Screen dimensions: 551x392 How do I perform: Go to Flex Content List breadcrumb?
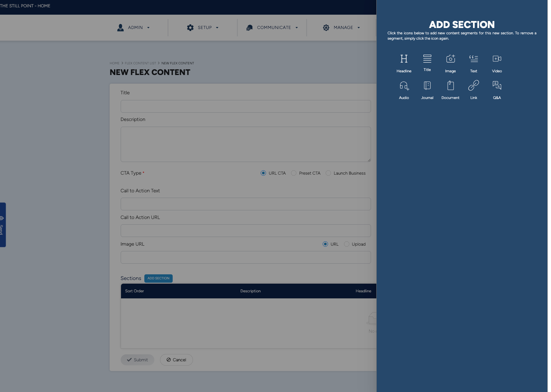[140, 63]
